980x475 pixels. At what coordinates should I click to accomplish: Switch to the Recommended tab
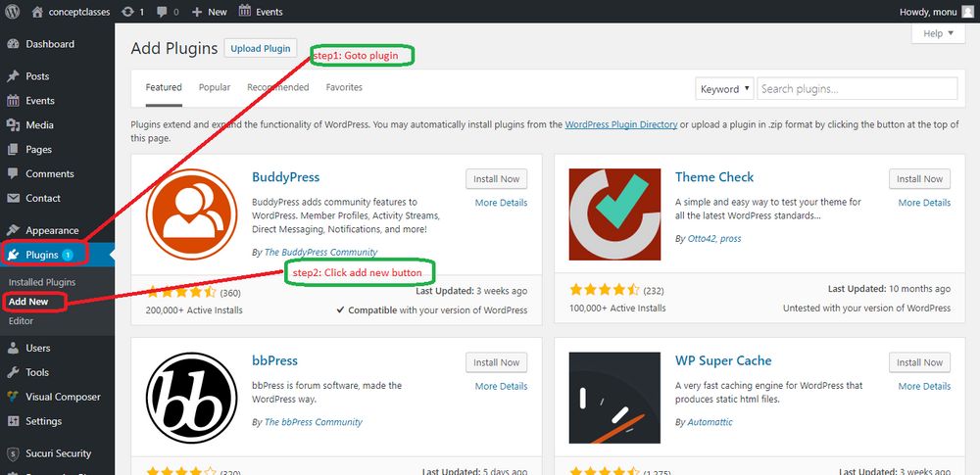[278, 87]
